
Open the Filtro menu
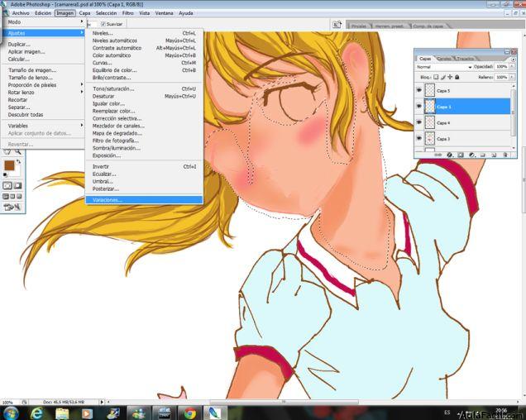point(128,13)
